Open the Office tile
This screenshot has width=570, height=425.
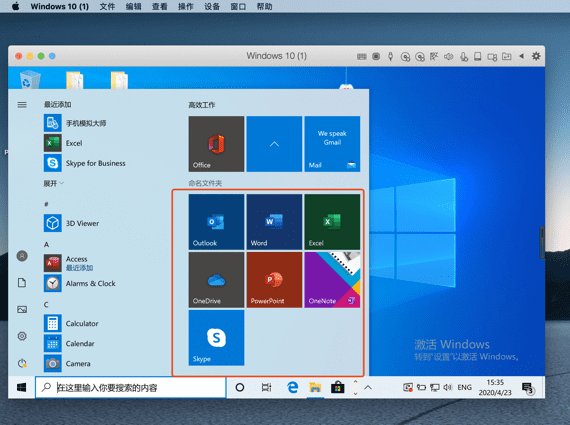(x=216, y=144)
